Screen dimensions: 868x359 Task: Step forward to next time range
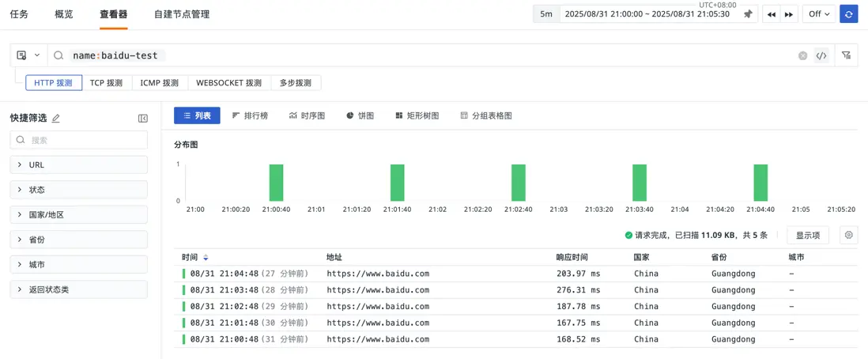[788, 14]
